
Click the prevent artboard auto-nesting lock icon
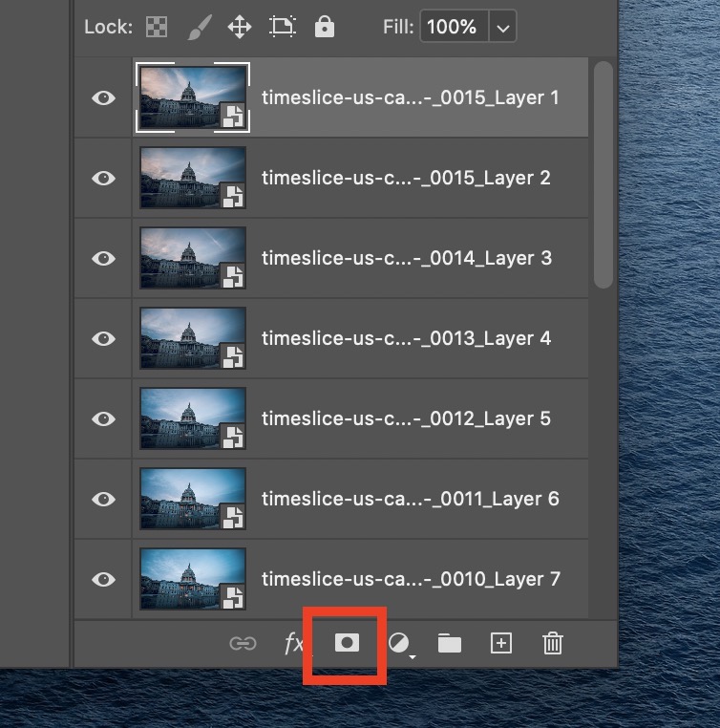[283, 27]
